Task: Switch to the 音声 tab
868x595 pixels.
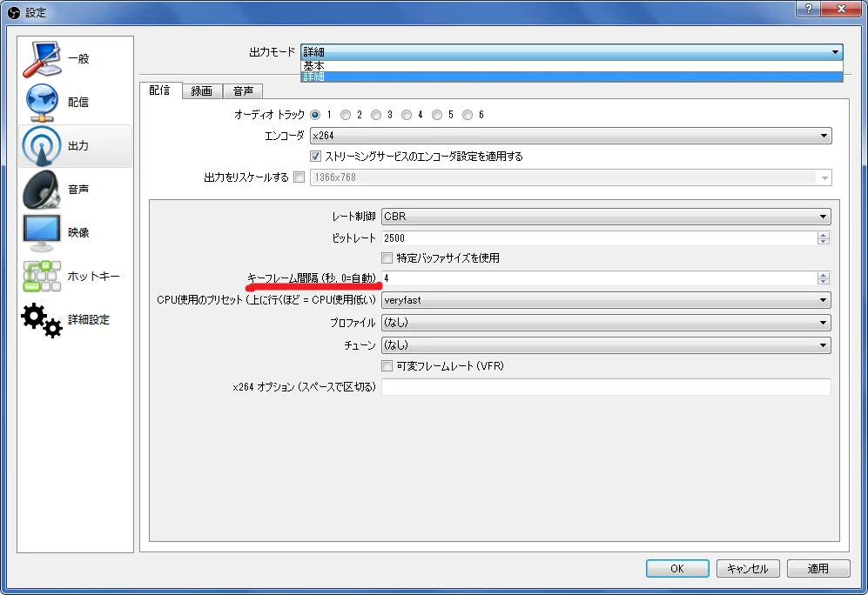Action: [x=243, y=91]
